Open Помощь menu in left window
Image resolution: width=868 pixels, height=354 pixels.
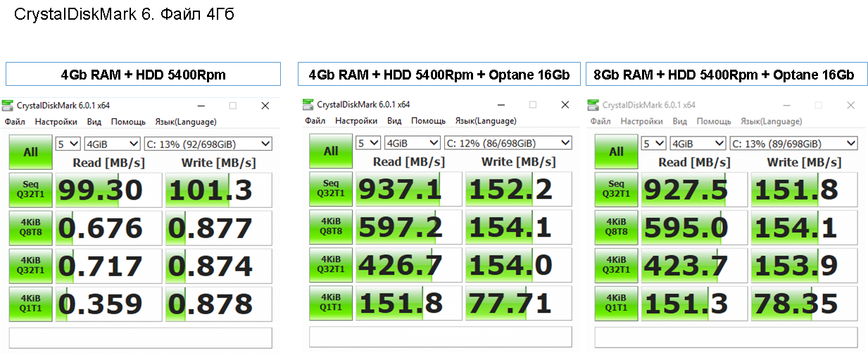tap(128, 122)
